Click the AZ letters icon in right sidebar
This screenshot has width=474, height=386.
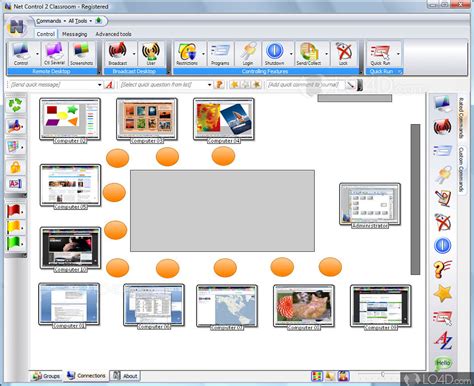coord(443,341)
